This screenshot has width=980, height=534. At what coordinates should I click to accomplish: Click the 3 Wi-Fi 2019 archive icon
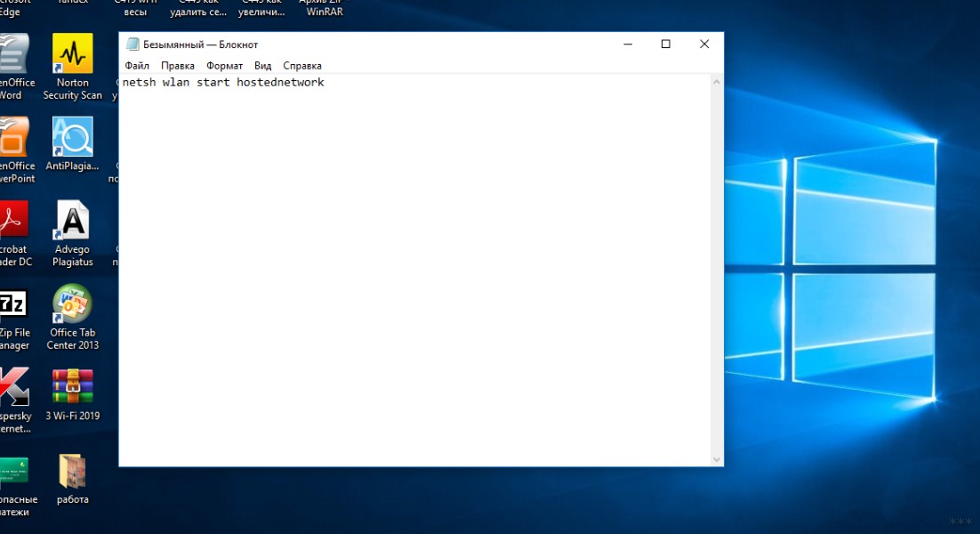pos(72,388)
